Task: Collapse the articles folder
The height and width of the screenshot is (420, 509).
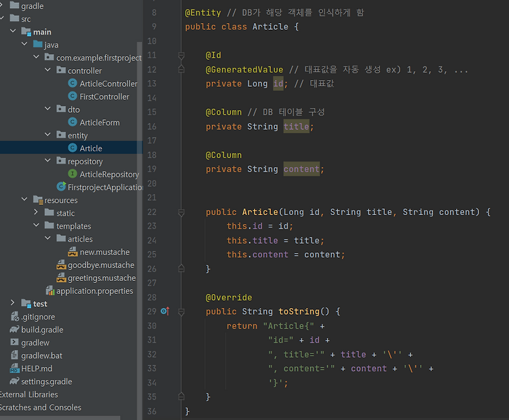Action: (48, 238)
